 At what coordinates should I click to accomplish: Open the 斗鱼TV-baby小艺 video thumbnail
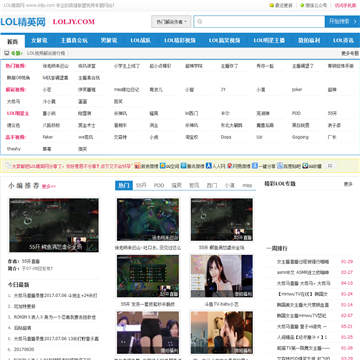222,276
